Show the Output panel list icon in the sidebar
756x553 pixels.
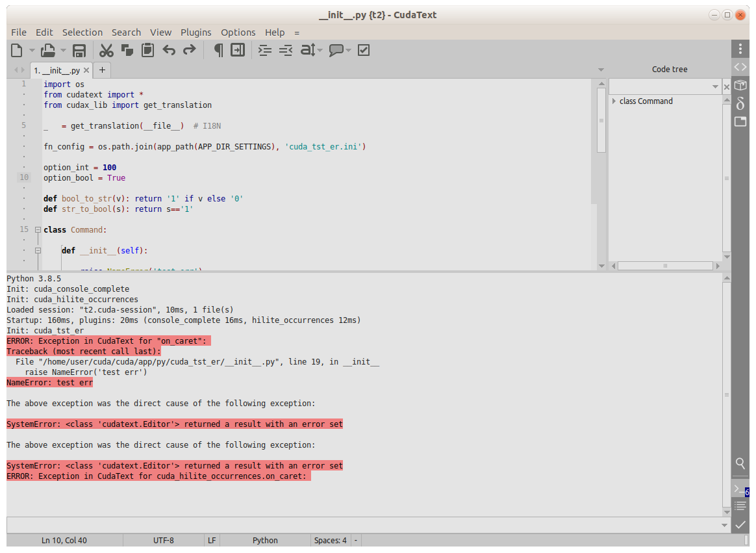click(x=740, y=506)
